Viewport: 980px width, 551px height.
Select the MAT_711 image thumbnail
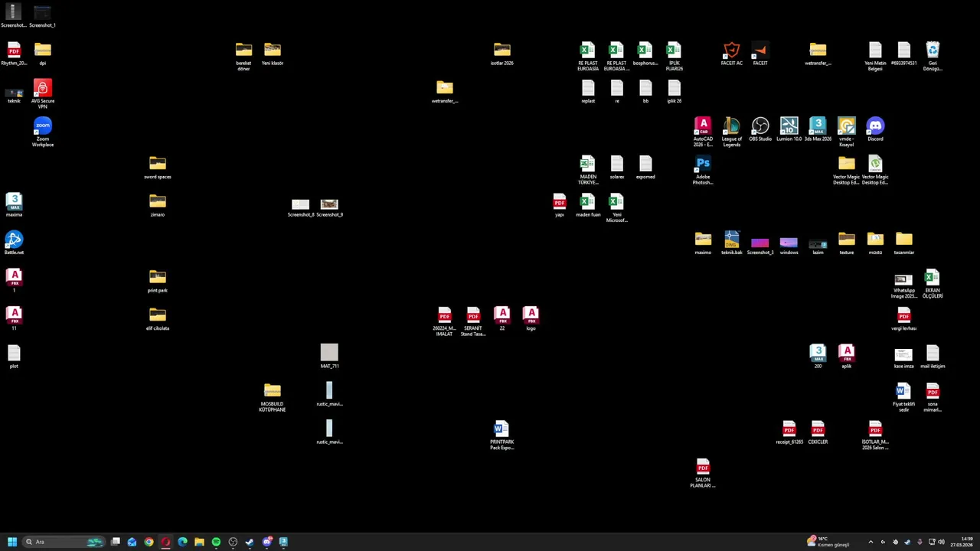pos(329,357)
